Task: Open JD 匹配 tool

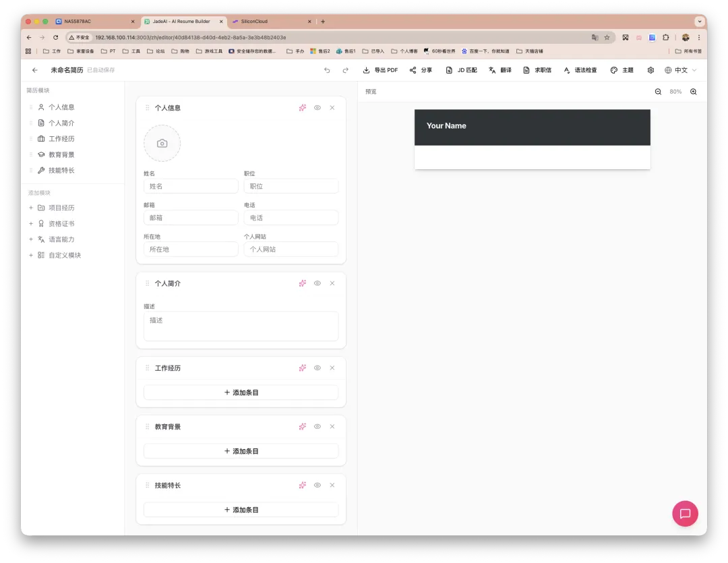Action: pos(461,70)
